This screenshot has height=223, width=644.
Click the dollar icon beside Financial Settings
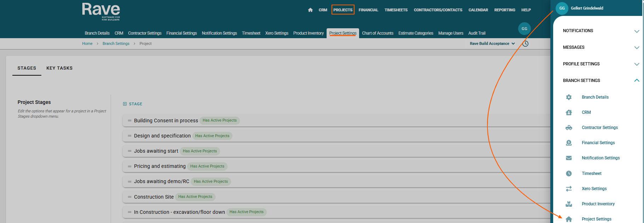[x=569, y=143]
